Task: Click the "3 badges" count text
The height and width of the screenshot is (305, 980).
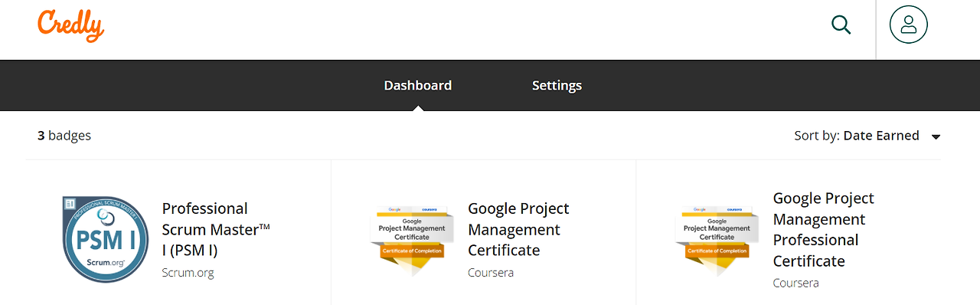Action: [x=64, y=136]
